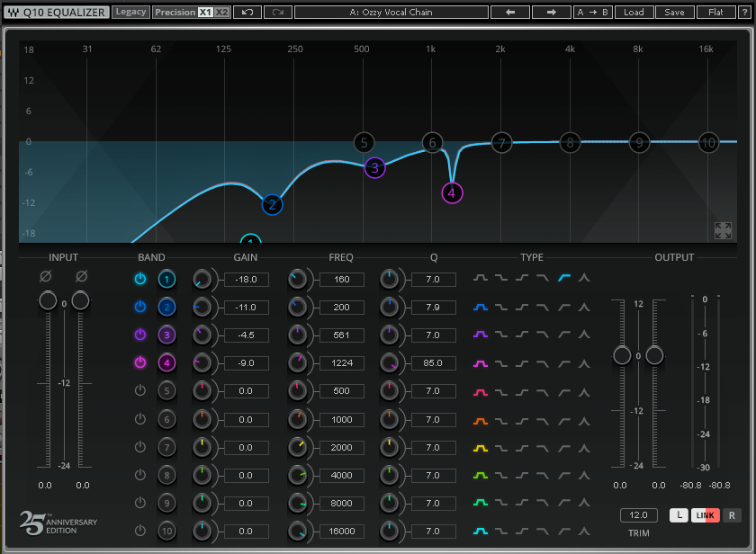Select band 5 number button
This screenshot has height=554, width=756.
click(x=166, y=390)
